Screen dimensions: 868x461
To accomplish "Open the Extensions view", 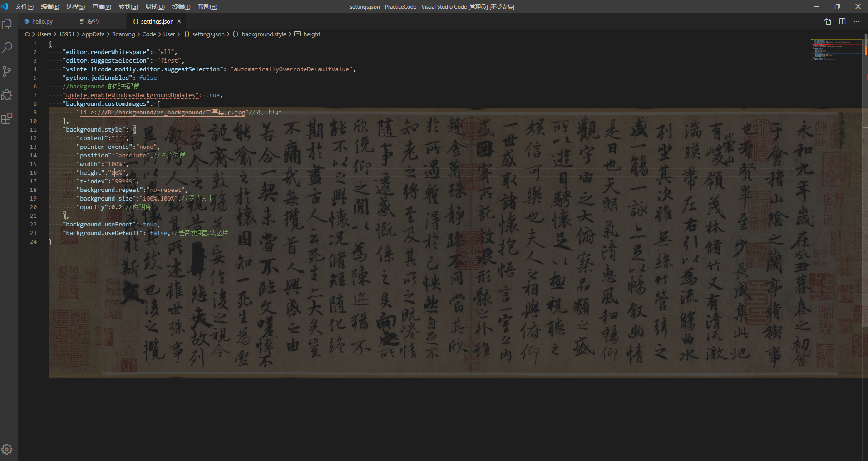I will click(7, 118).
